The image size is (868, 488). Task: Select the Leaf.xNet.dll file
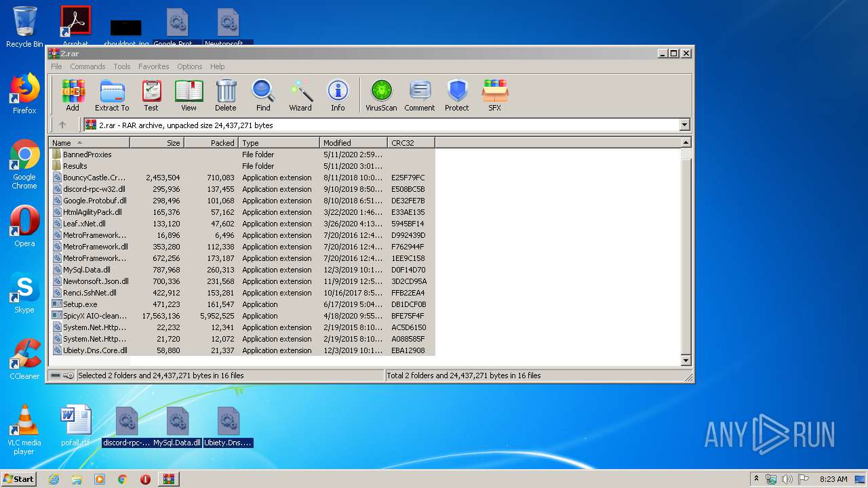(241, 224)
